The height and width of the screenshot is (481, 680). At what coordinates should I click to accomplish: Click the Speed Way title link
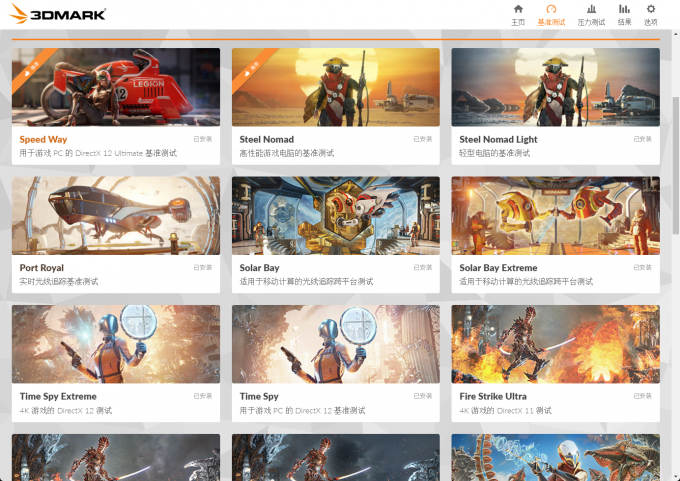[43, 139]
